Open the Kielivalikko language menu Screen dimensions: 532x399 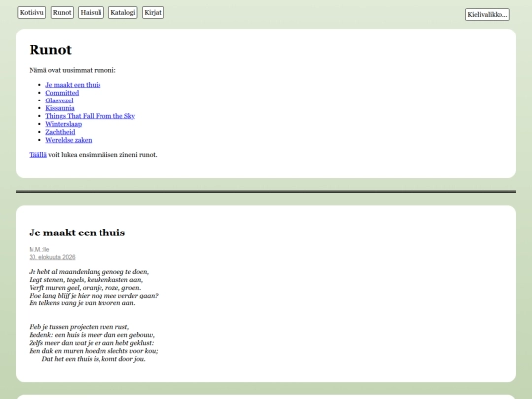coord(488,15)
